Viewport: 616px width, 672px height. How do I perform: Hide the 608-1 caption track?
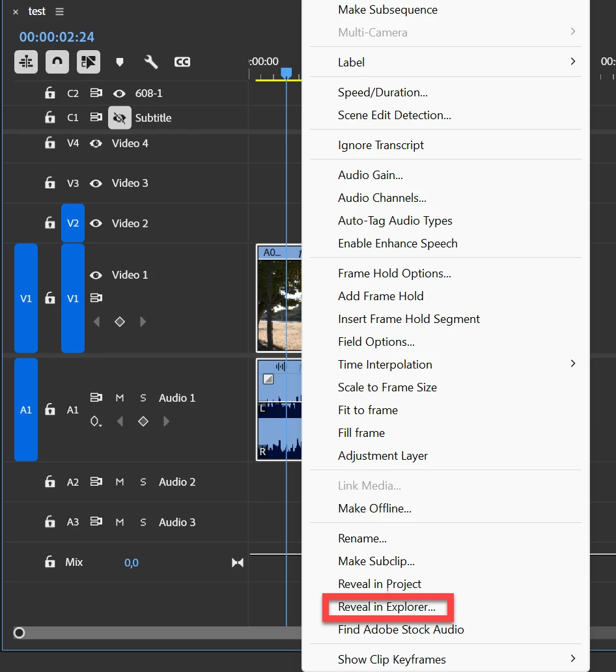tap(119, 93)
